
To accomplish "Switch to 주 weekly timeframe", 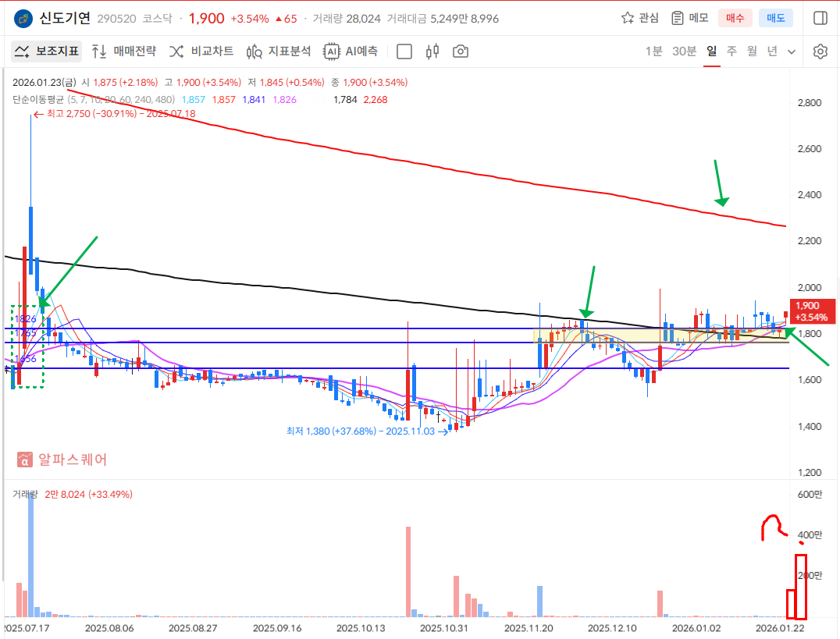I will pos(731,51).
